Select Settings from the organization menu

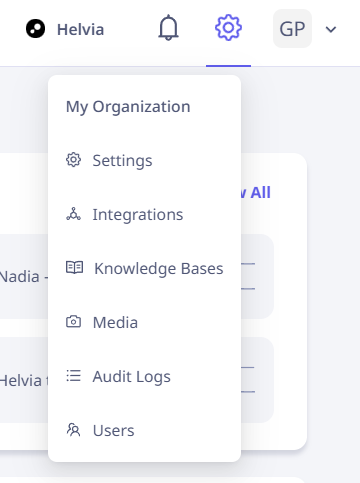144,160
